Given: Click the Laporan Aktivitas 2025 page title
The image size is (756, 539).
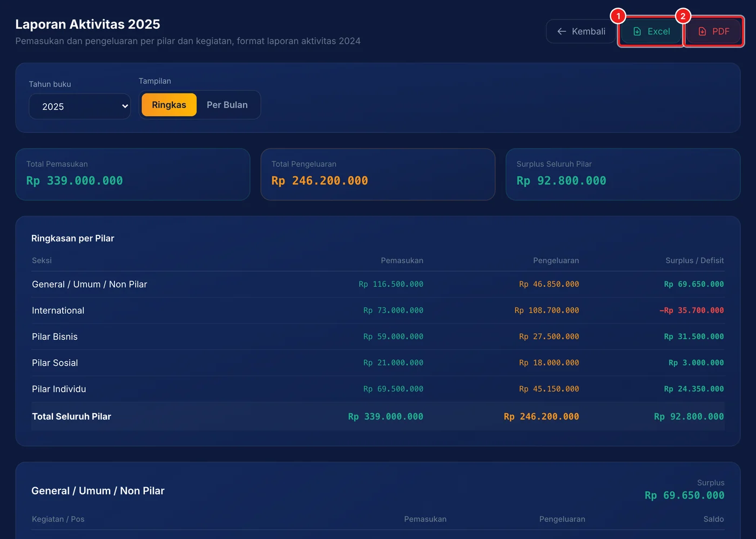Looking at the screenshot, I should click(x=87, y=24).
